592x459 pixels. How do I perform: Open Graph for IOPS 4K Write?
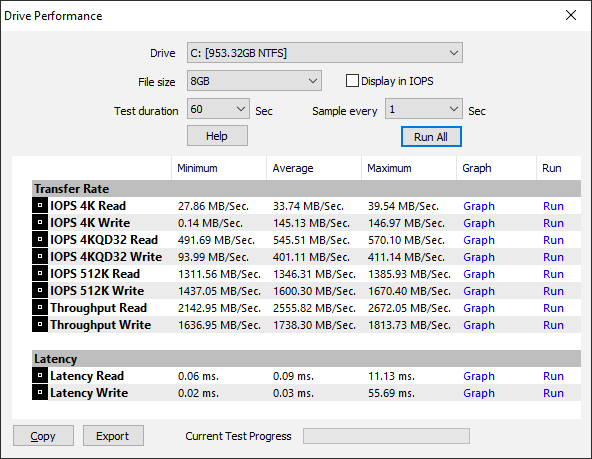[479, 223]
